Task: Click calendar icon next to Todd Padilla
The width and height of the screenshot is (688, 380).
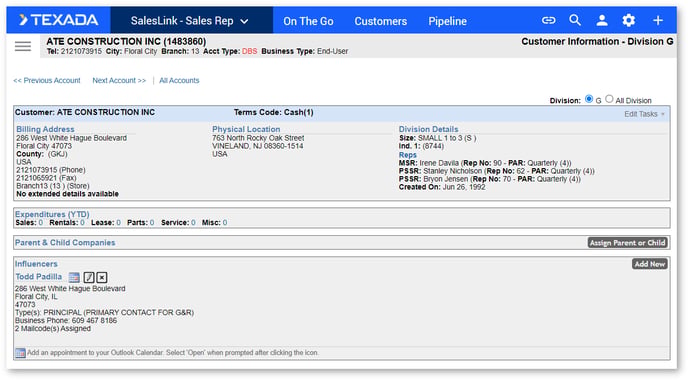Action: point(74,277)
